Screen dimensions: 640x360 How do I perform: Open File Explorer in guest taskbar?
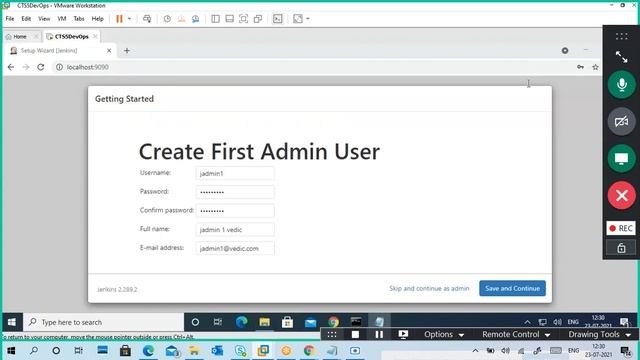[x=264, y=322]
